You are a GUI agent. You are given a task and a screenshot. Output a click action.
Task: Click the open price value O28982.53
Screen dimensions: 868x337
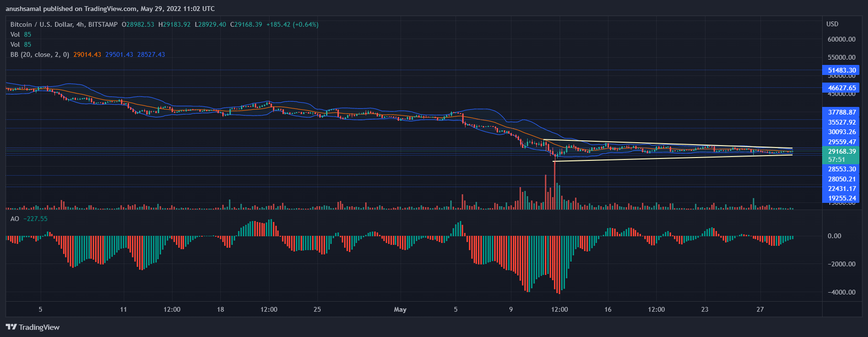138,24
